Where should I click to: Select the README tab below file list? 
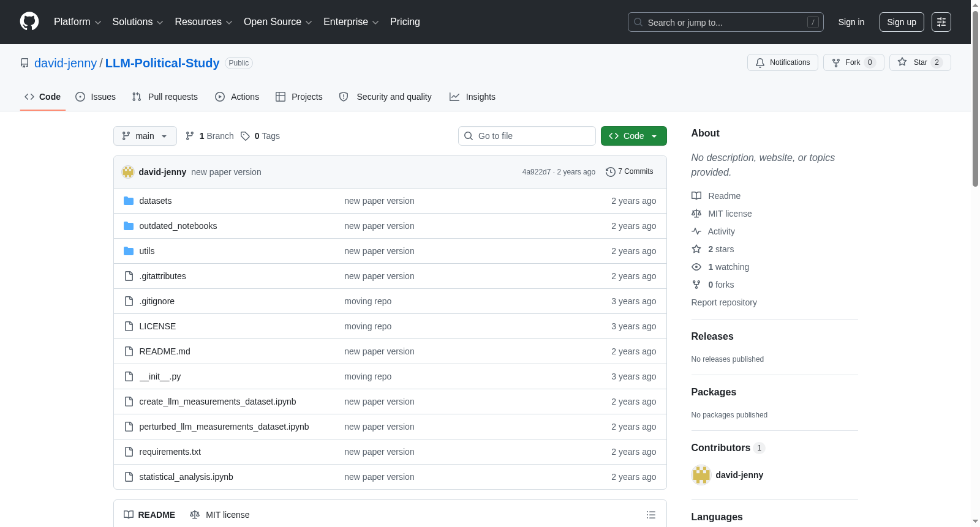click(x=149, y=515)
